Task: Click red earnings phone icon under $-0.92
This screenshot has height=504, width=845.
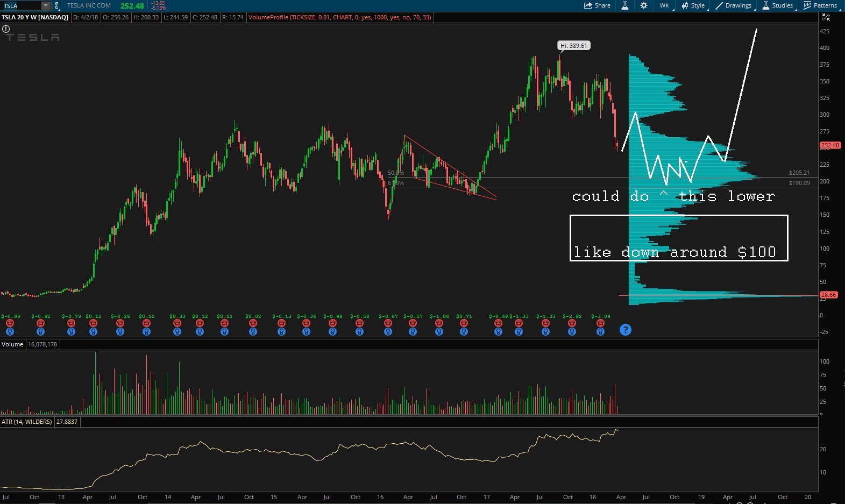Action: (40, 323)
